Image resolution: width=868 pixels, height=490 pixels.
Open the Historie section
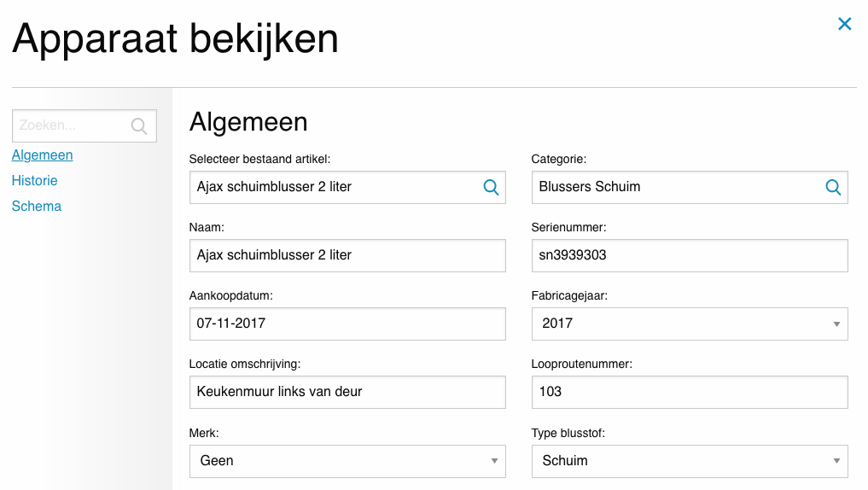35,181
